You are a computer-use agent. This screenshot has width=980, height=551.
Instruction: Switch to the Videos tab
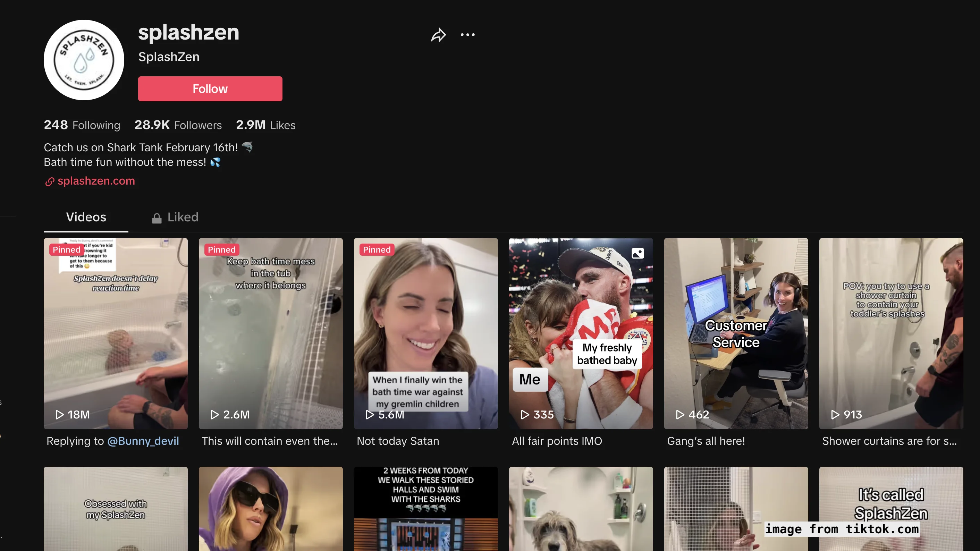pos(86,217)
